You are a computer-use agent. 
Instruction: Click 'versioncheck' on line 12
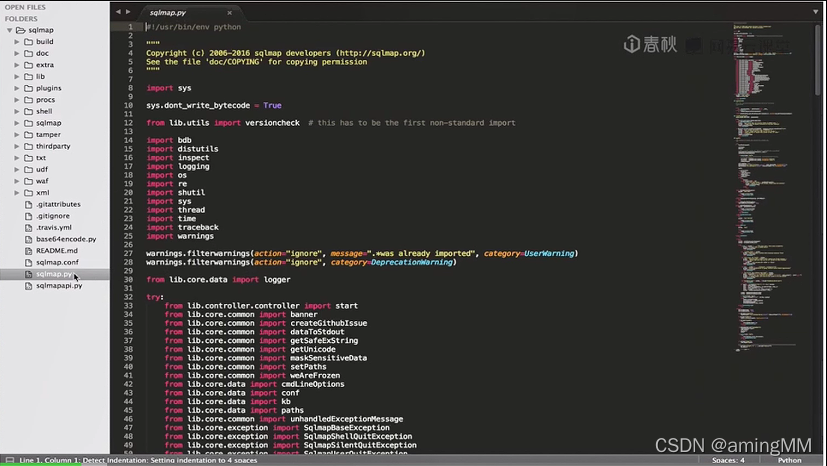tap(272, 123)
